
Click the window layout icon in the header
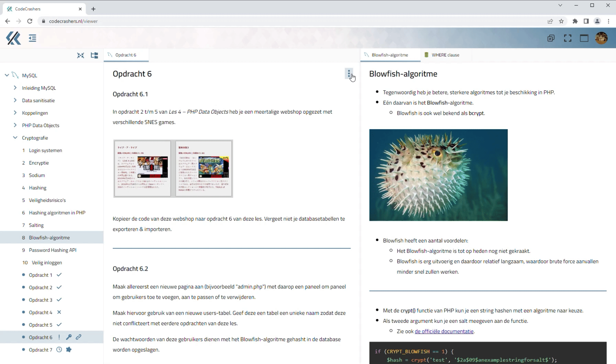coord(584,38)
